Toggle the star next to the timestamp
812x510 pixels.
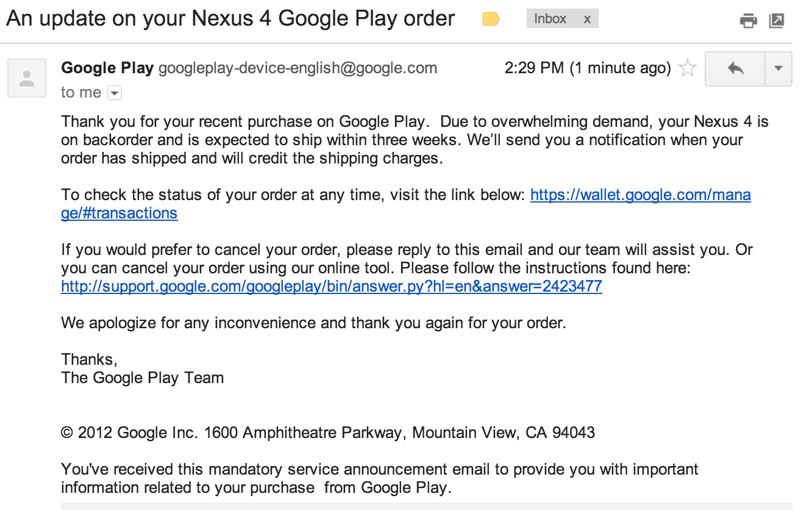tap(688, 68)
